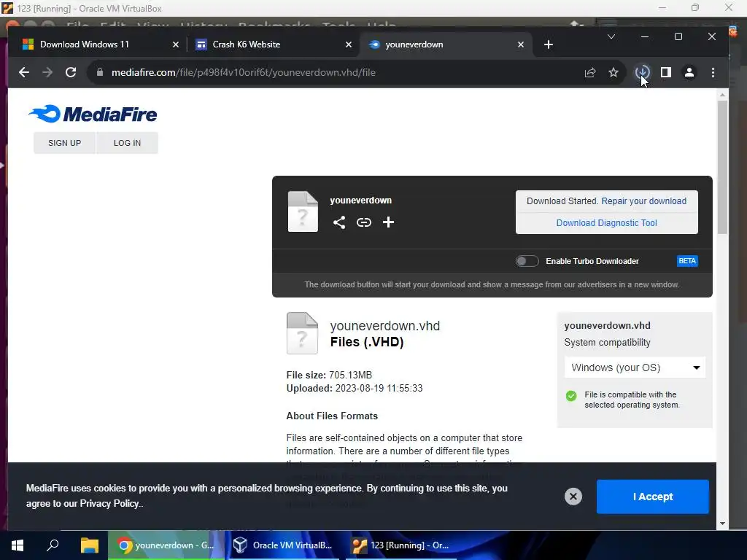Click the plus icon under youneverdown
This screenshot has width=747, height=560.
[x=388, y=222]
